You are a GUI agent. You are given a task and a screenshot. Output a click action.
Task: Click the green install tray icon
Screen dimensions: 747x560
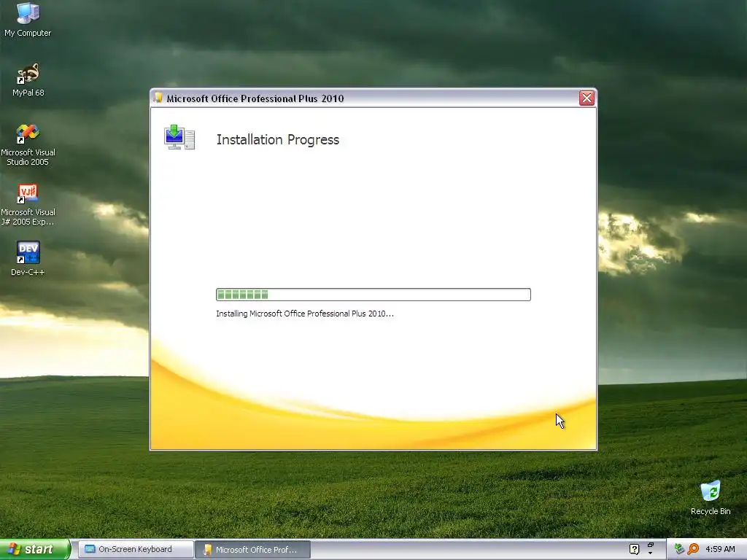click(x=679, y=549)
